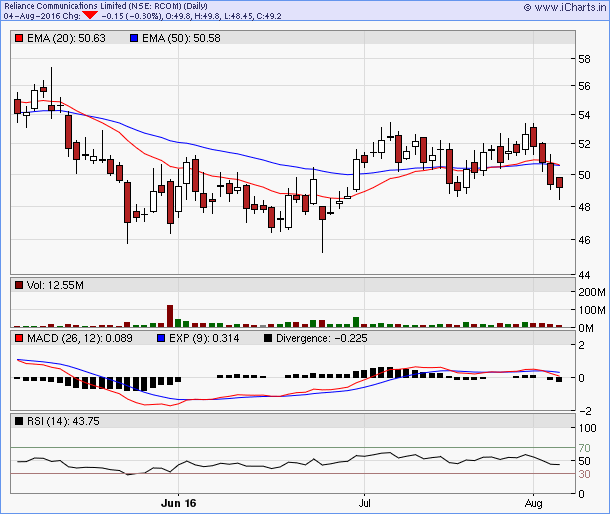Click the tallest volume bar near Jun 16

click(170, 316)
